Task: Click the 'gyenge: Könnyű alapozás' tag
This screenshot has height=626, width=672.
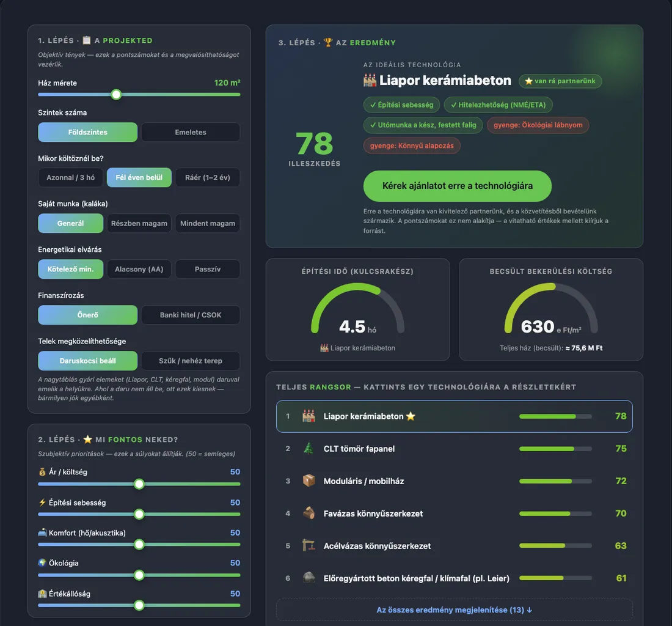Action: point(412,145)
